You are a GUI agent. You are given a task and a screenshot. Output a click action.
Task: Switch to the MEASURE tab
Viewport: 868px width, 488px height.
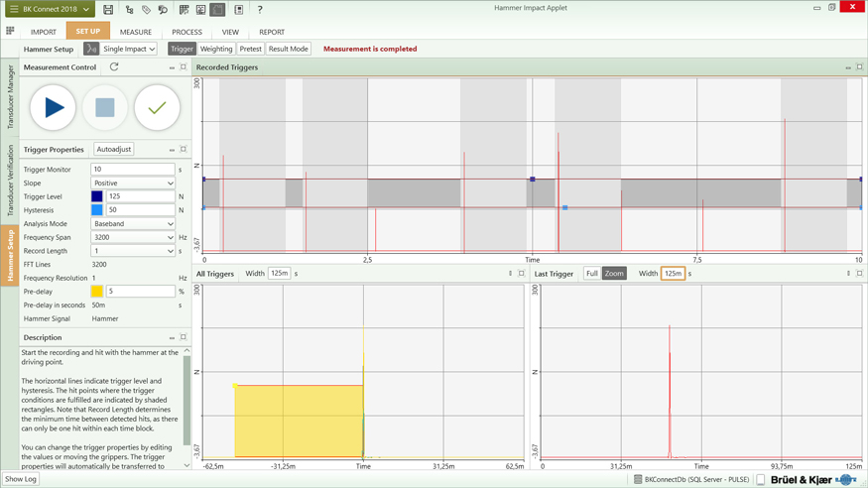click(136, 32)
